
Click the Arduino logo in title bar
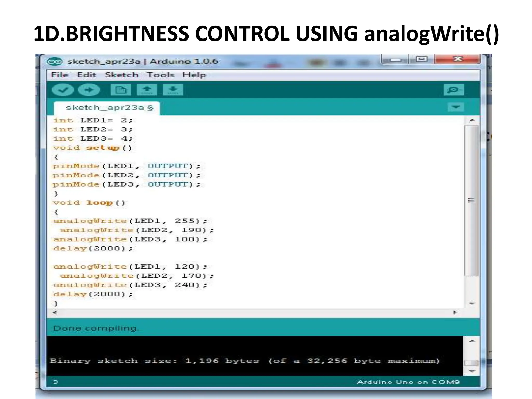tap(55, 62)
